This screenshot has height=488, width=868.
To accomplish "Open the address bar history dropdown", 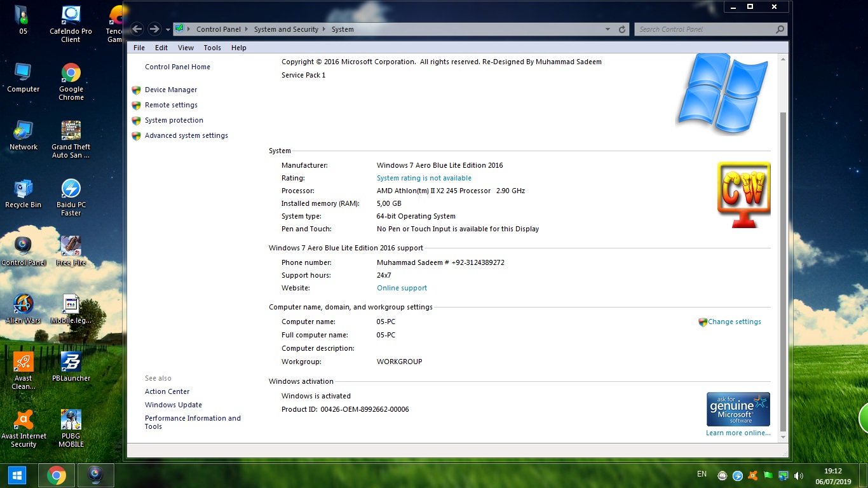I will (607, 29).
